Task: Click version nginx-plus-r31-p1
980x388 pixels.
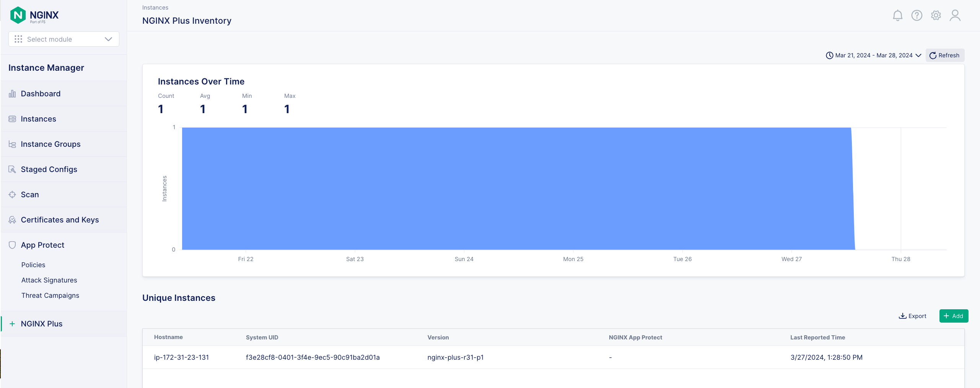Action: coord(455,357)
